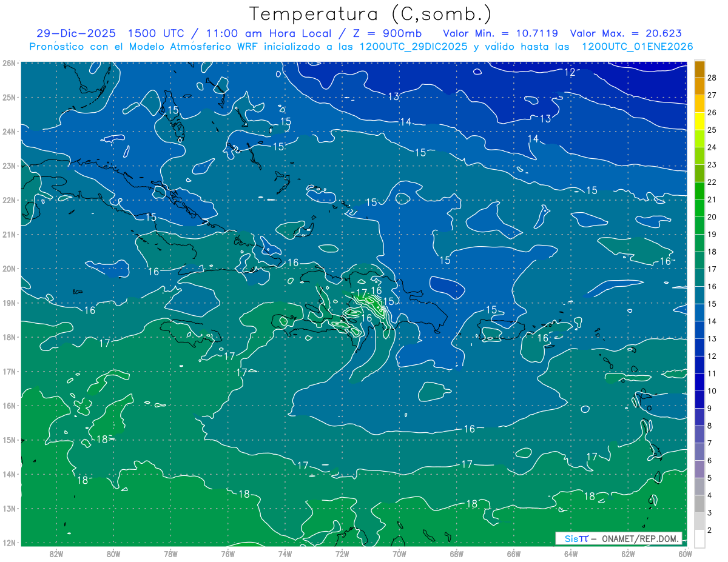Click the '82W' longitude label
The image size is (728, 562).
(x=56, y=554)
